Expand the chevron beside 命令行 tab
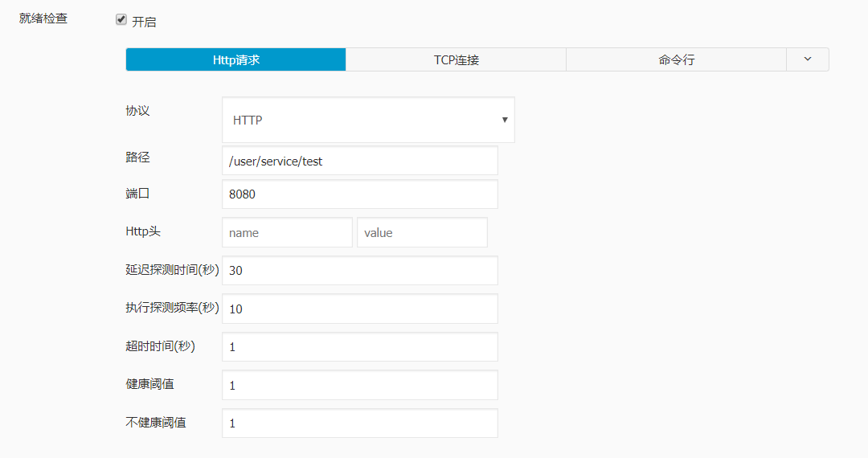The image size is (868, 458). coord(808,59)
